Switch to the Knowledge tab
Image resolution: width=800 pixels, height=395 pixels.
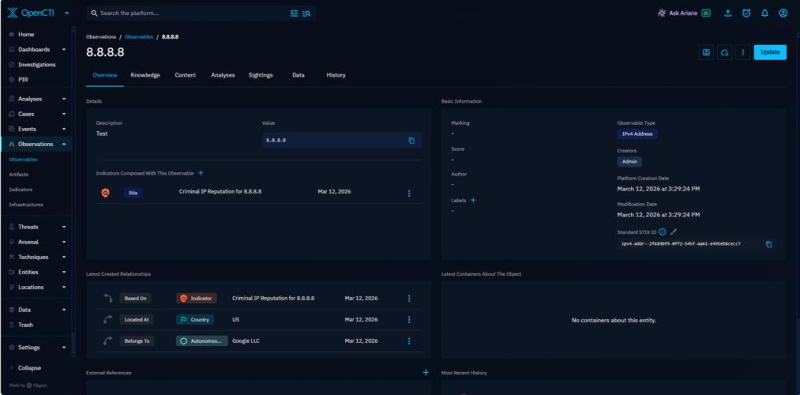(x=145, y=75)
